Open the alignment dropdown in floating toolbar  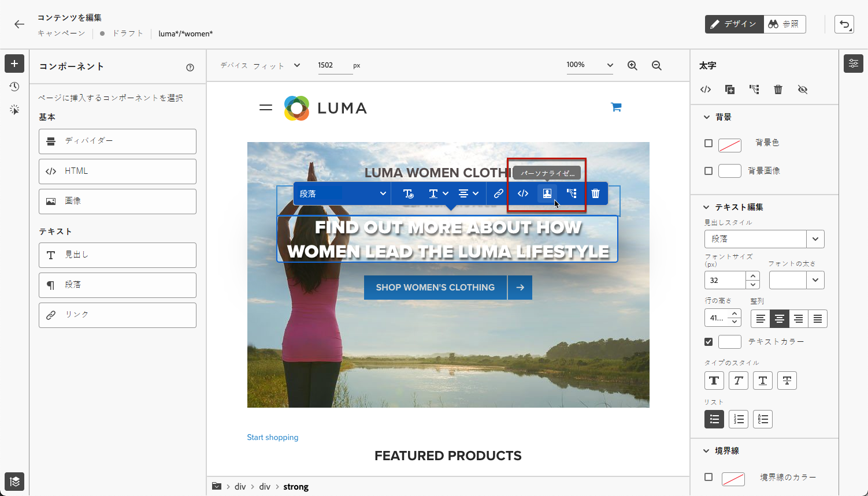coord(469,193)
